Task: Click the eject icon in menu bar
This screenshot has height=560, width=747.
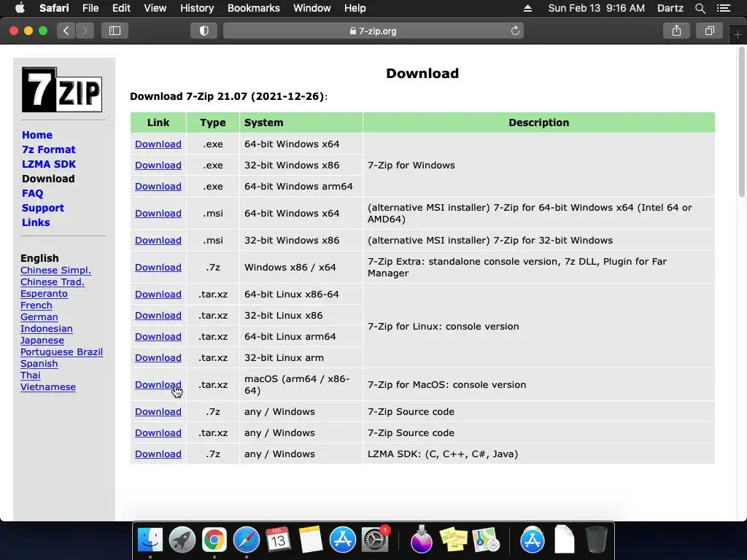Action: 527,8
